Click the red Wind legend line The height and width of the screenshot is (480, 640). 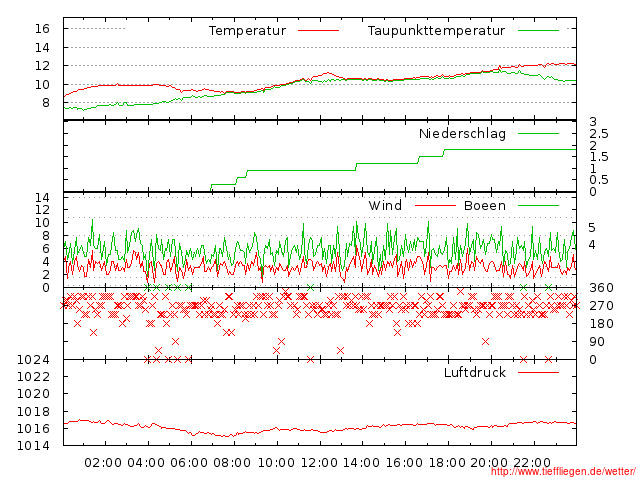(x=435, y=205)
